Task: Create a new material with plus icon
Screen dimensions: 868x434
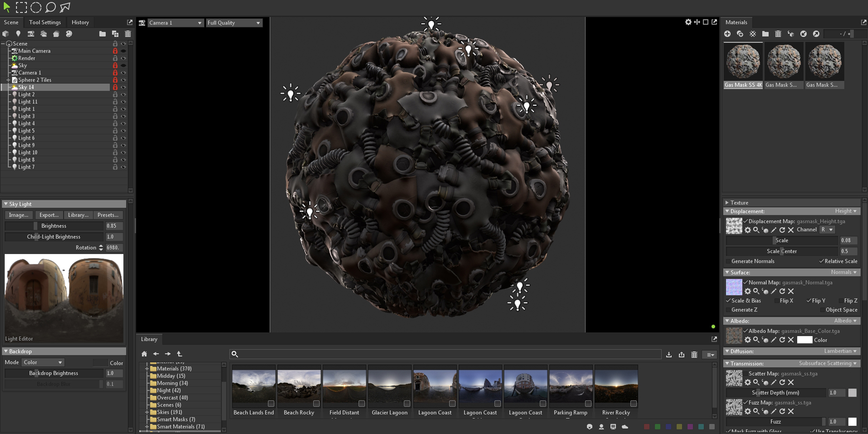Action: (x=727, y=34)
